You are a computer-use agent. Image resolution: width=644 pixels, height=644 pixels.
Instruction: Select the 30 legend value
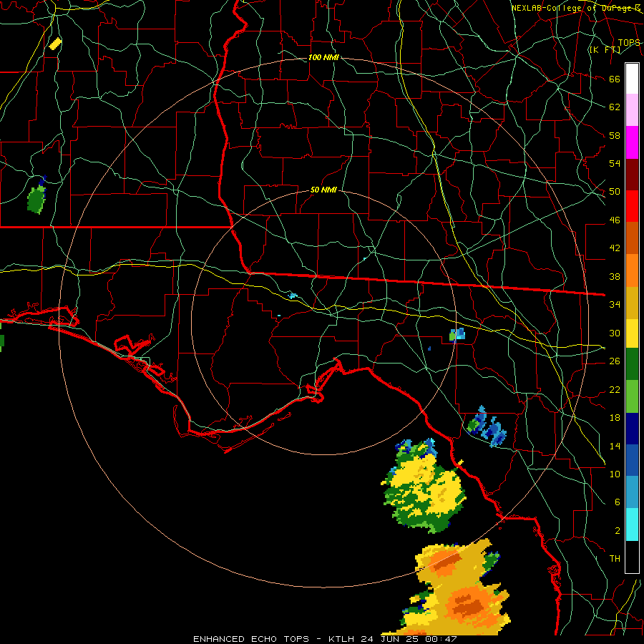point(615,333)
